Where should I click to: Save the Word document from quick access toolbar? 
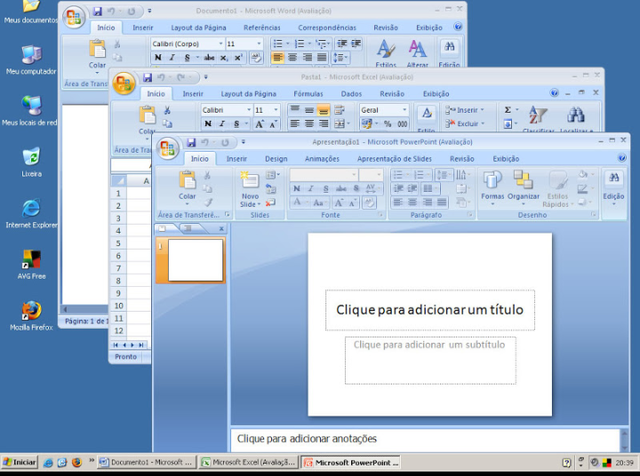pos(97,11)
